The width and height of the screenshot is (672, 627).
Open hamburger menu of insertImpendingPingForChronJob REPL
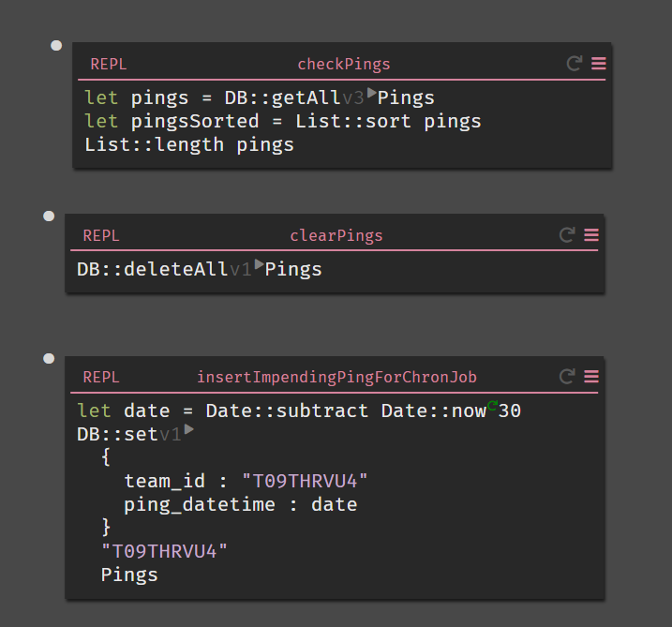click(591, 377)
